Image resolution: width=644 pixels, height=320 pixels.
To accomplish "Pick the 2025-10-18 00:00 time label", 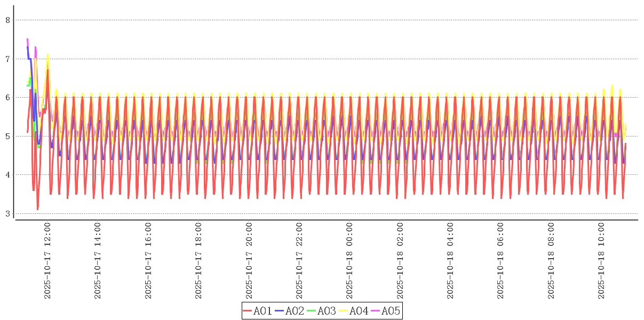I will pos(350,261).
